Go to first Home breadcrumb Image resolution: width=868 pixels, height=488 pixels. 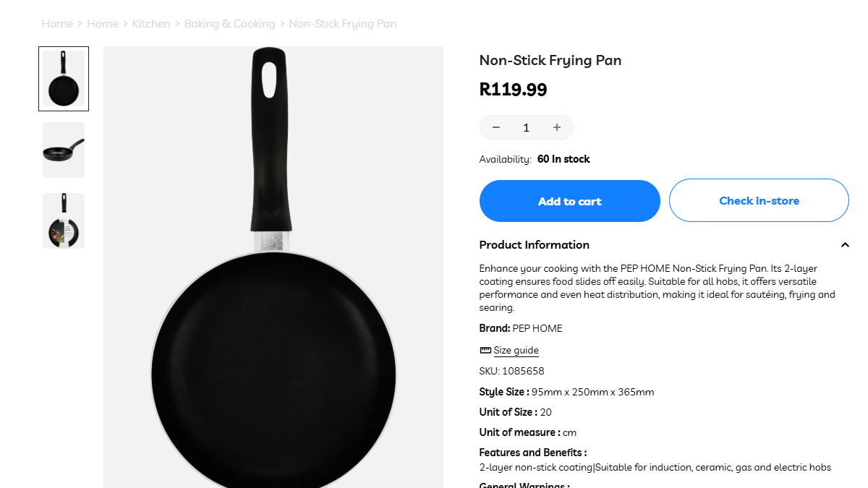[x=57, y=24]
